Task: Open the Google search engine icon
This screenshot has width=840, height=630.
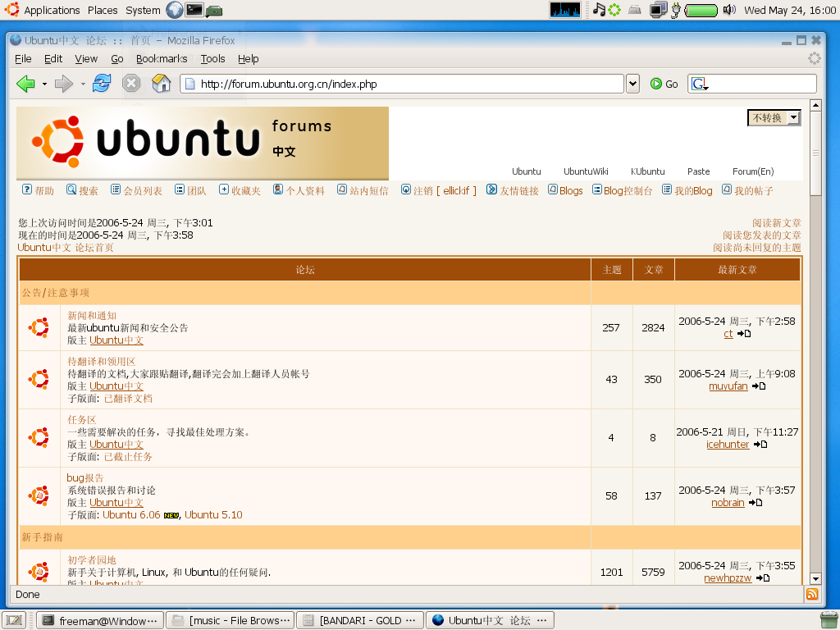Action: tap(699, 84)
